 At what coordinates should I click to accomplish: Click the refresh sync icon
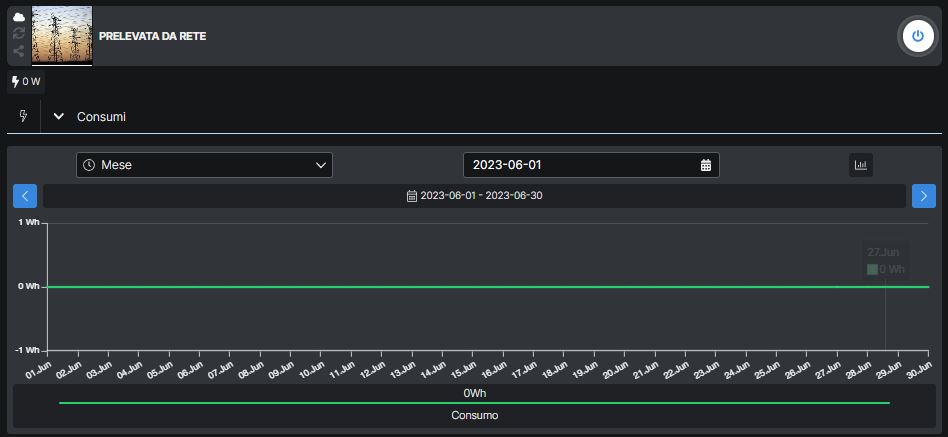[18, 33]
